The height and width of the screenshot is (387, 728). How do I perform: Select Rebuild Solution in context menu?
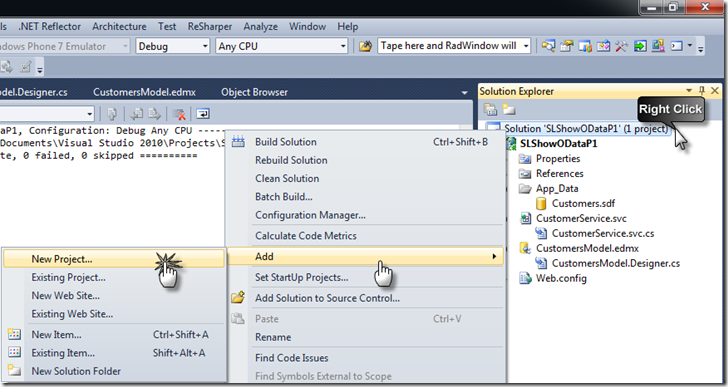[x=366, y=160]
